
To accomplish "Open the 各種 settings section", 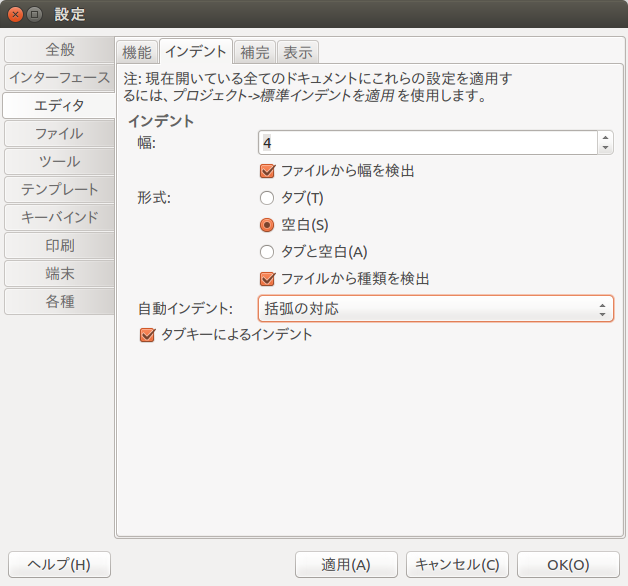I will point(59,302).
